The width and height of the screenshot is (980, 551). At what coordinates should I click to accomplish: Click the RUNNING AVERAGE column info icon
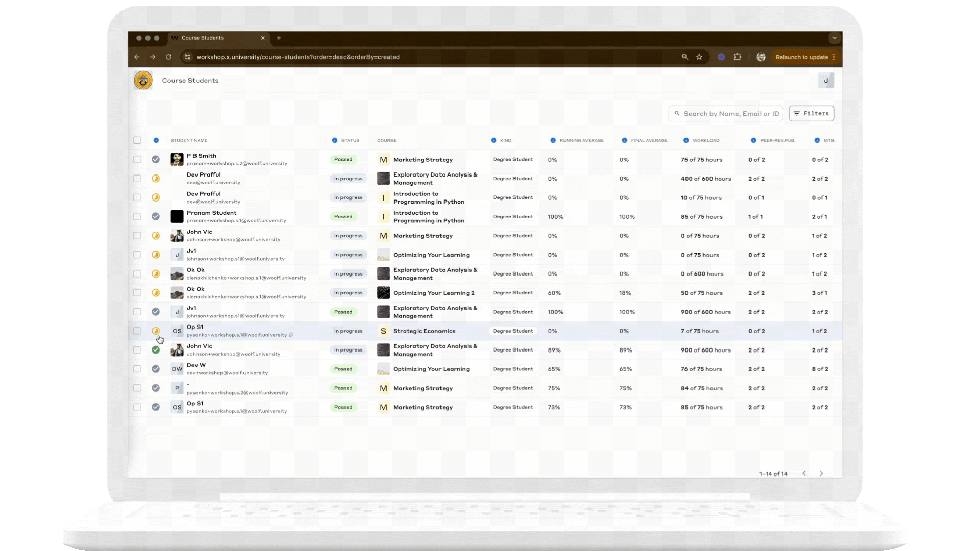point(553,140)
